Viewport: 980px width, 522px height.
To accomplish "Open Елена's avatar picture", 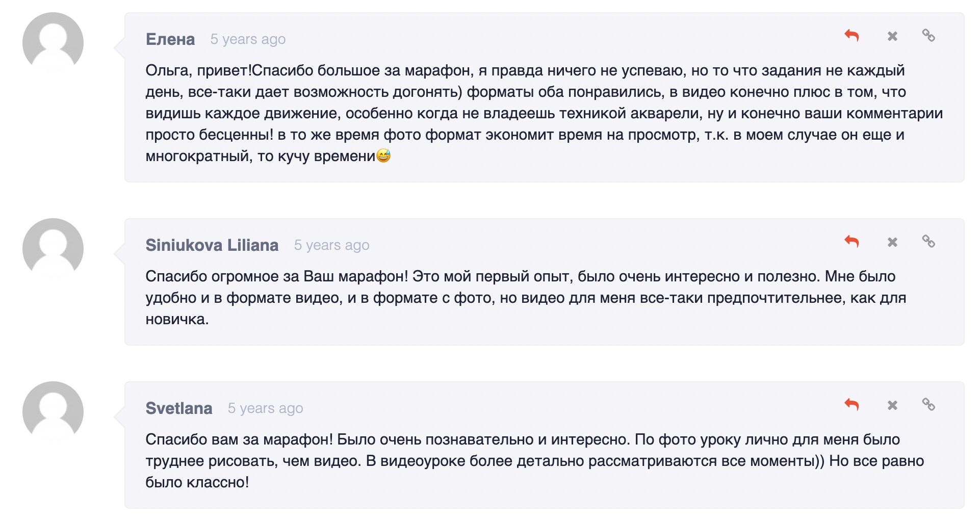I will point(53,43).
